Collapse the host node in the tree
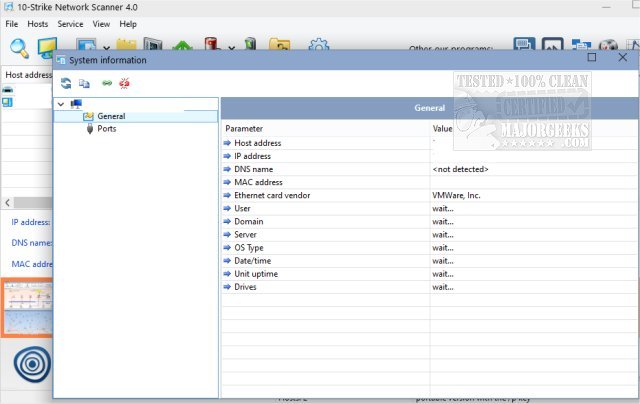 [x=61, y=104]
